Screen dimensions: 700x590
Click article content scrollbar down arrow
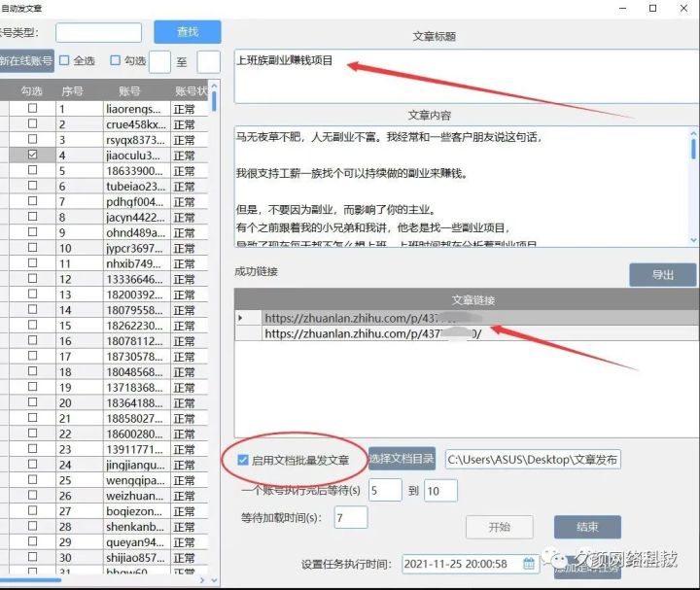point(693,239)
